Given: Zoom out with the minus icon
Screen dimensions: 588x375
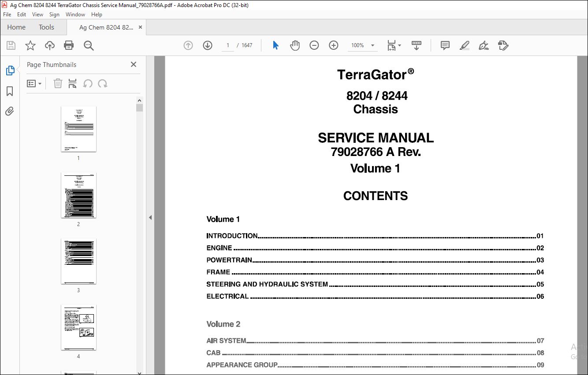Looking at the screenshot, I should pos(314,45).
